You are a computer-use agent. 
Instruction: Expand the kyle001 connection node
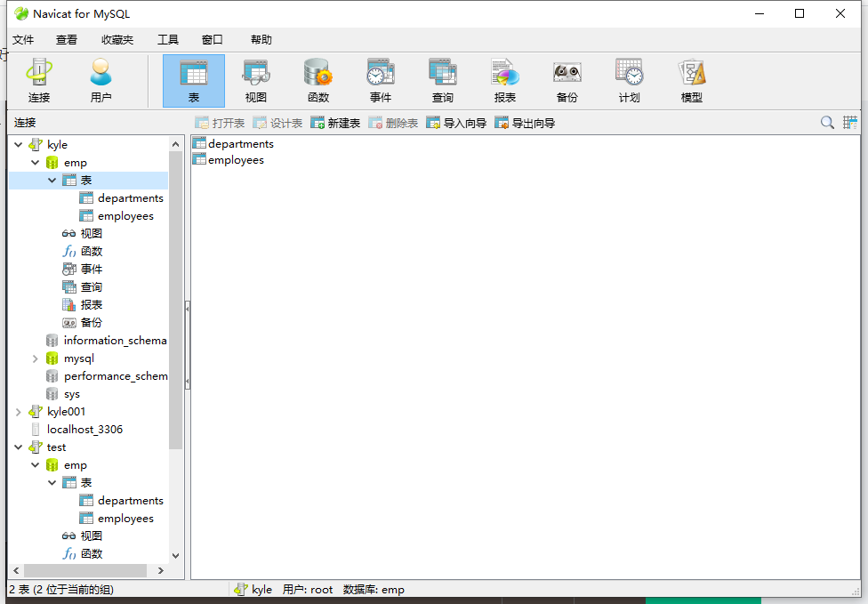[19, 412]
